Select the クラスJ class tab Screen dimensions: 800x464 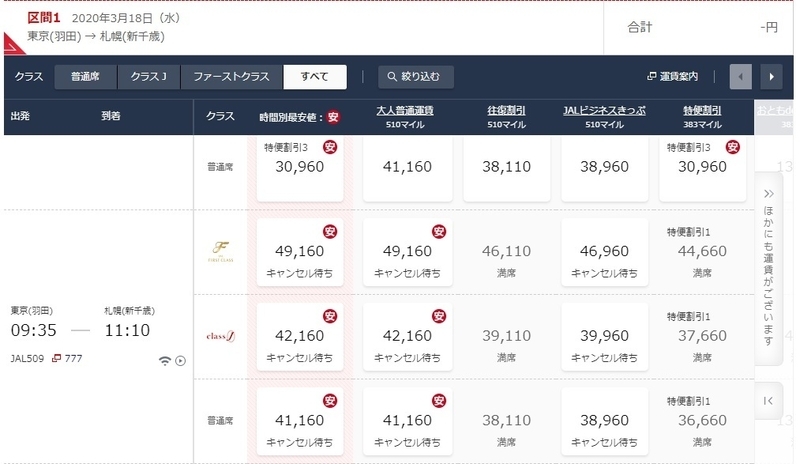point(148,77)
